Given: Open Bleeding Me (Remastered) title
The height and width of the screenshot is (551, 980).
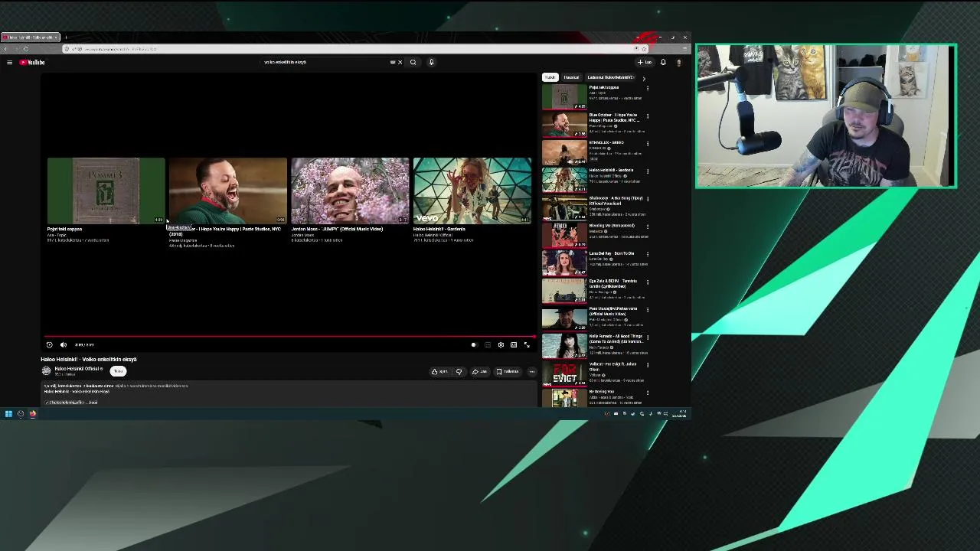Looking at the screenshot, I should [612, 226].
